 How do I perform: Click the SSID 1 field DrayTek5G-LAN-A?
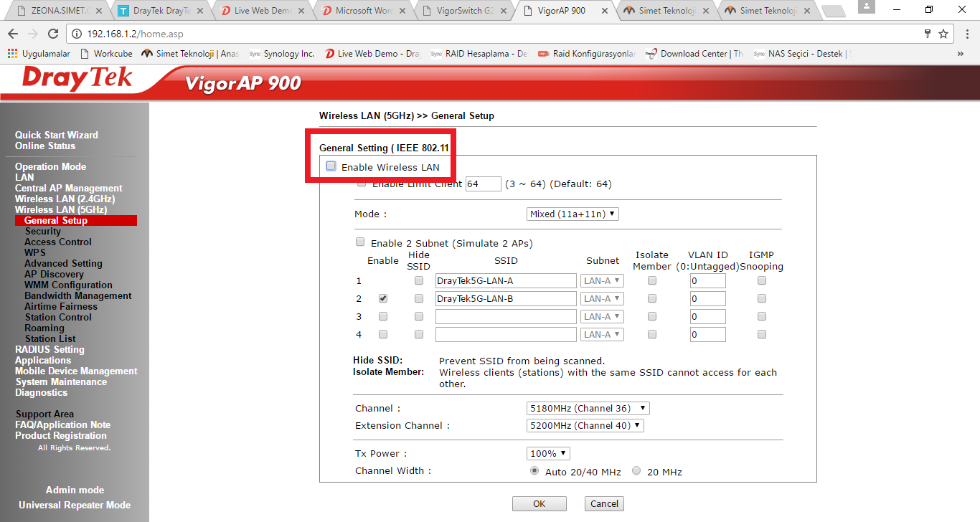point(505,280)
